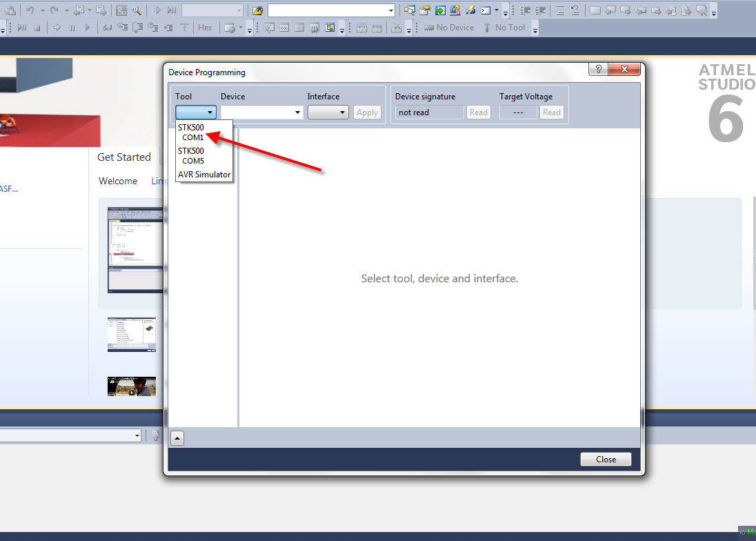Click the Decrease Indent icon

(x=525, y=10)
